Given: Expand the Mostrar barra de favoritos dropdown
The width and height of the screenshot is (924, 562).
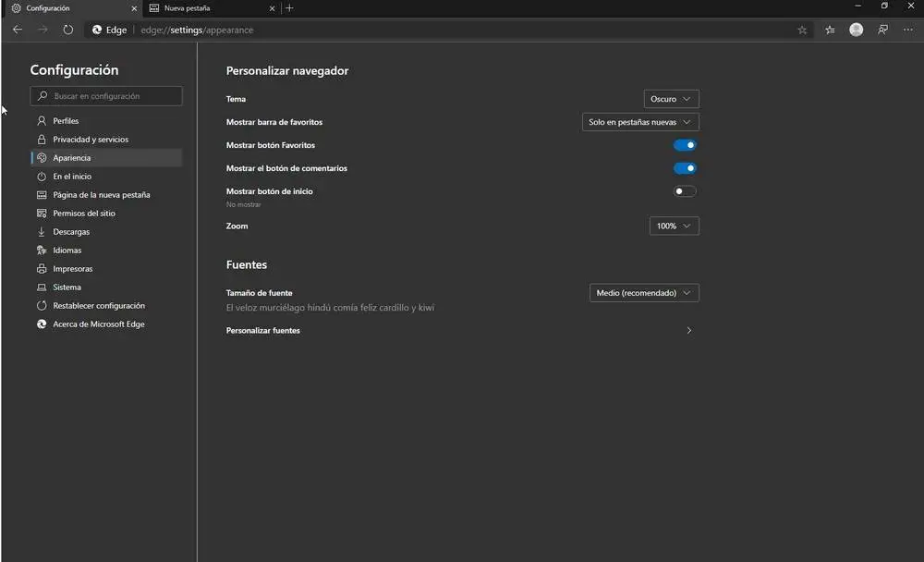Looking at the screenshot, I should 640,122.
